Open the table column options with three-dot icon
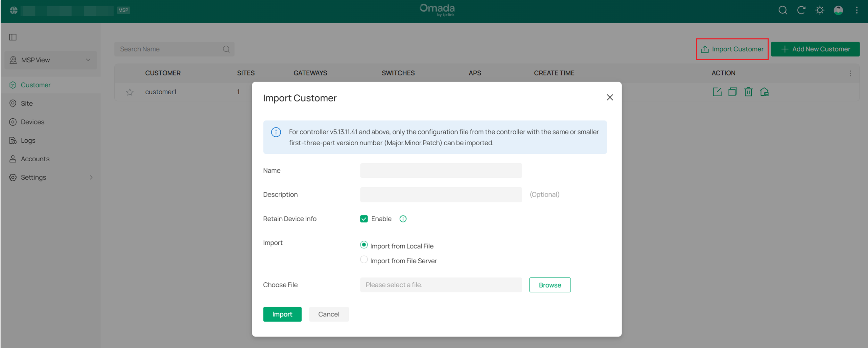The image size is (868, 348). [x=850, y=73]
